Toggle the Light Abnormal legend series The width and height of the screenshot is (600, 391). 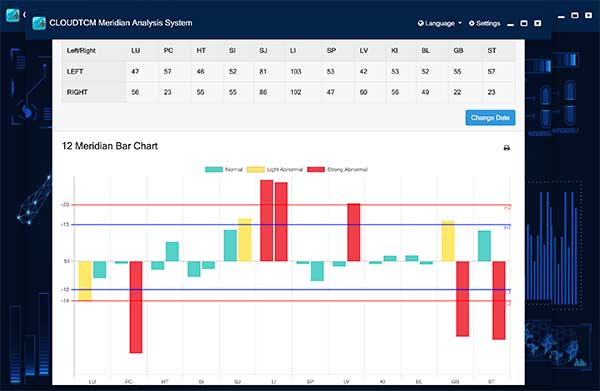click(275, 169)
